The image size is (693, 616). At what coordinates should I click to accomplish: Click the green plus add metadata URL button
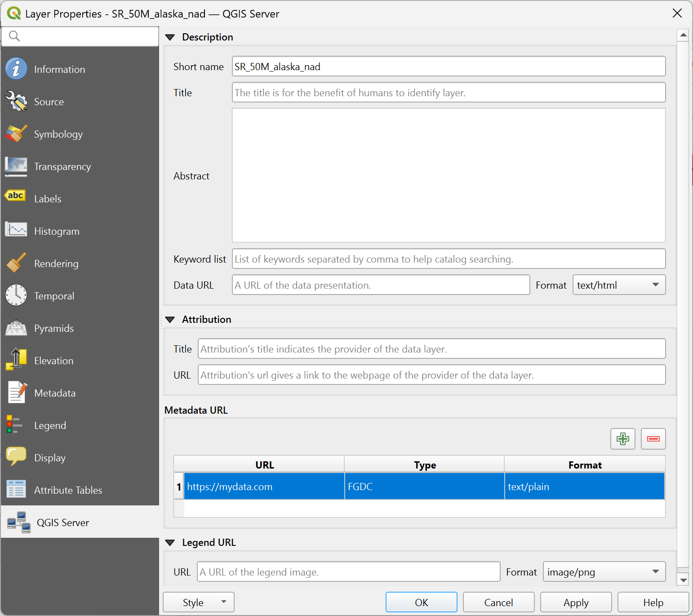pos(622,439)
